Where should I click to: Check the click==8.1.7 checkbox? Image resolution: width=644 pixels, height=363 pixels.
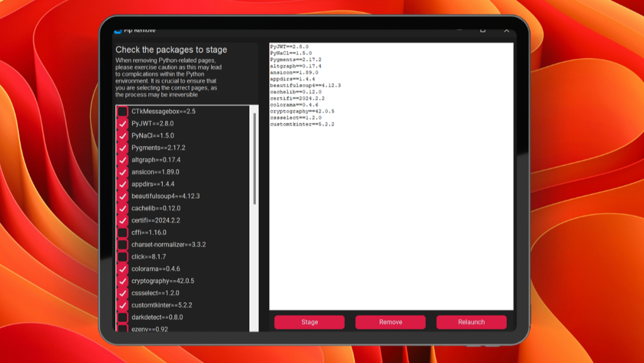122,257
